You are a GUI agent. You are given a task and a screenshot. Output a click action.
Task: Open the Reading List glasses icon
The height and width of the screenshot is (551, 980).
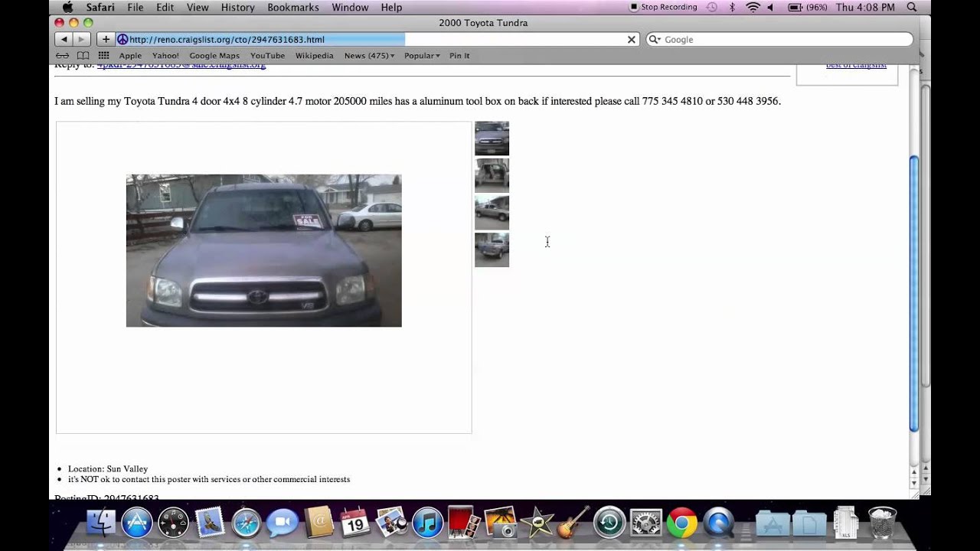[x=62, y=55]
